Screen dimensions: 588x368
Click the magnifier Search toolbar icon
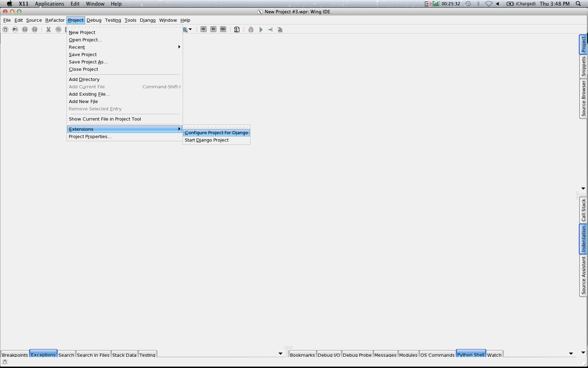(185, 29)
